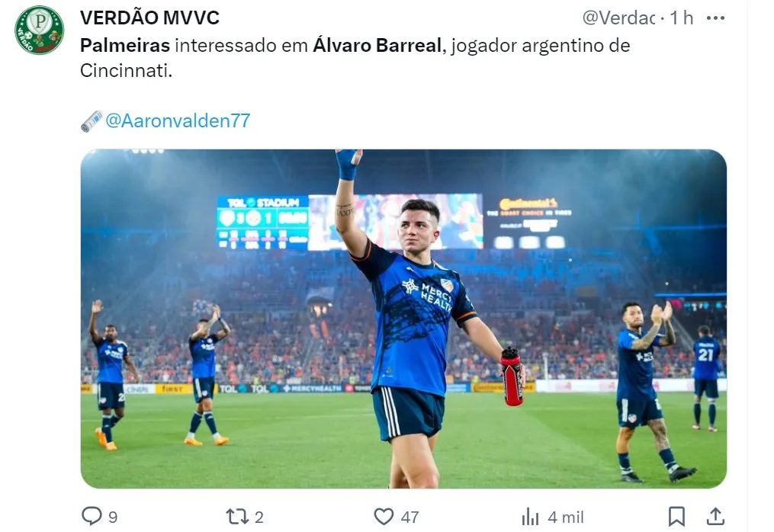Repost the tweet with the retweet arrows icon
The width and height of the screenshot is (774, 532).
coord(236,517)
